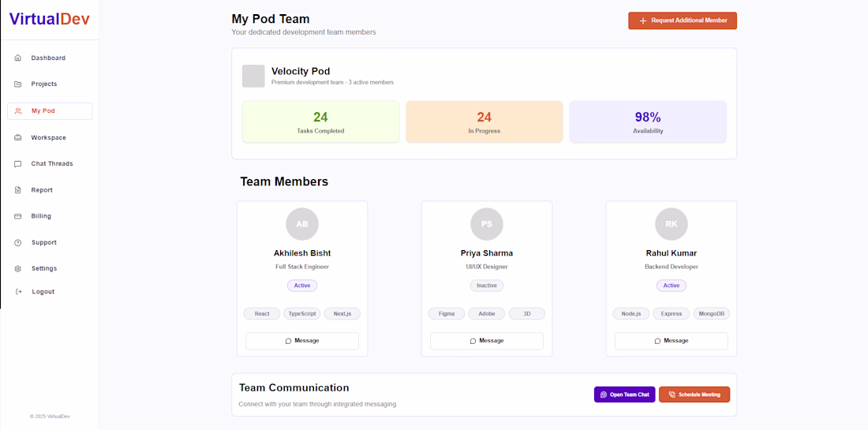868x430 pixels.
Task: Open the Dashboard menu item
Action: (x=50, y=58)
